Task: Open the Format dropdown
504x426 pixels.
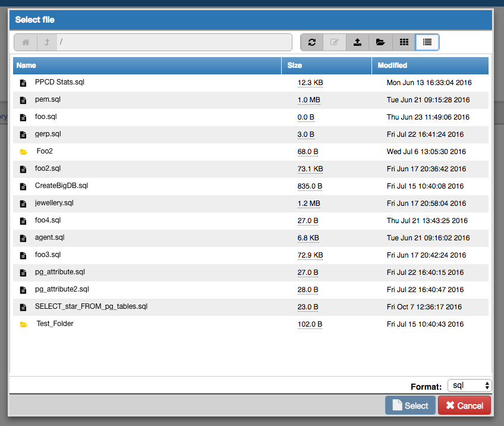Action: (x=469, y=386)
